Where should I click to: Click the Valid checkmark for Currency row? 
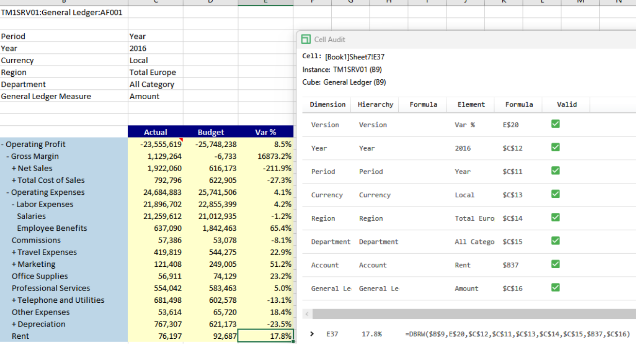(x=556, y=194)
